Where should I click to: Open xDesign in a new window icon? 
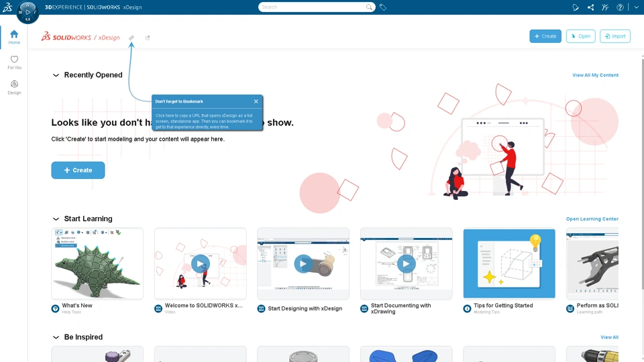pyautogui.click(x=148, y=38)
